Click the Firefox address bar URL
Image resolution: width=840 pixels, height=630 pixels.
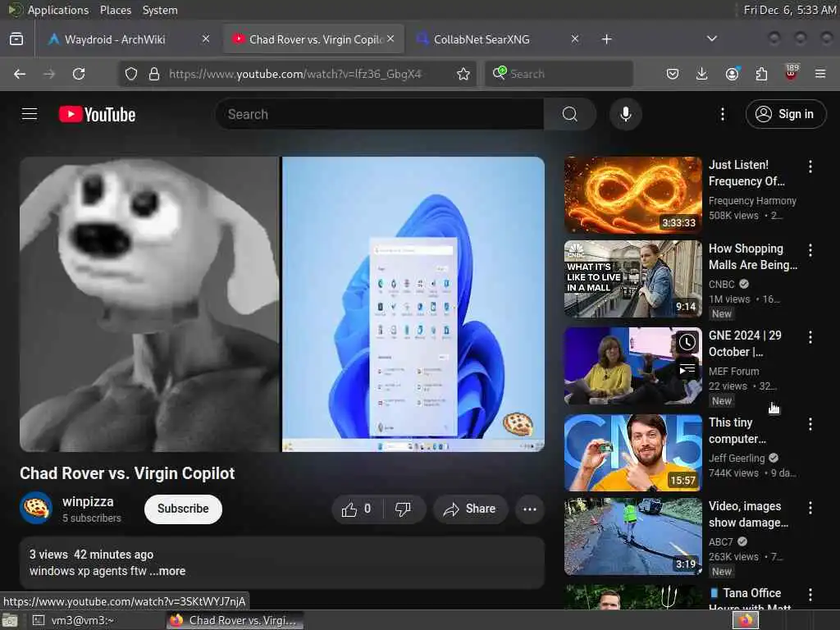[295, 74]
